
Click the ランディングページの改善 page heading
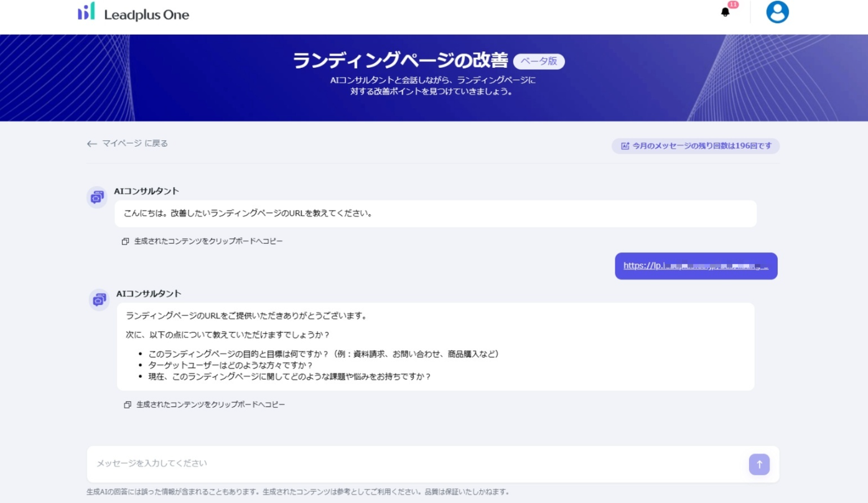click(x=400, y=60)
